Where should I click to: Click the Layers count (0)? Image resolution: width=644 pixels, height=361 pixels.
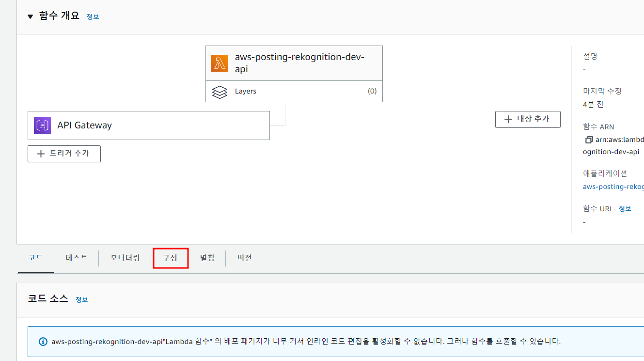[372, 91]
